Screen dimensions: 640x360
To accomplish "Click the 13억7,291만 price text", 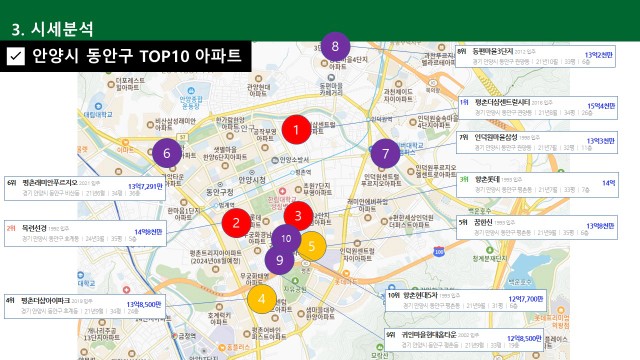I will (x=145, y=187).
